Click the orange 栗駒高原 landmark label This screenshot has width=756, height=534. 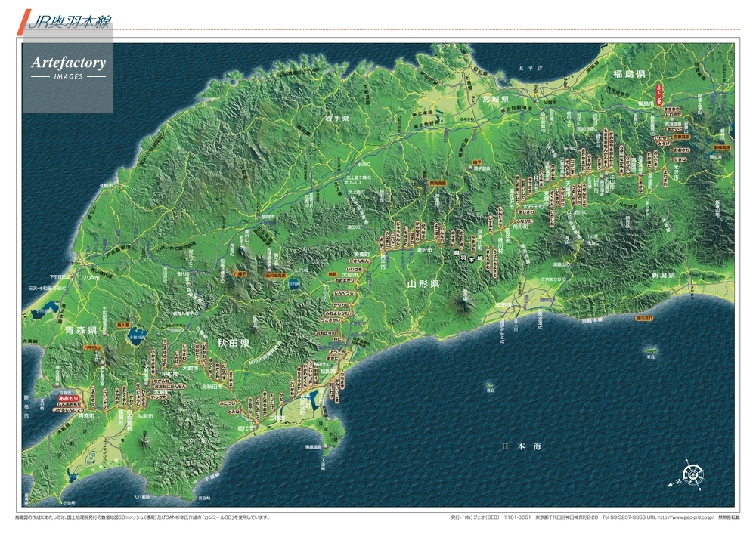[x=439, y=182]
